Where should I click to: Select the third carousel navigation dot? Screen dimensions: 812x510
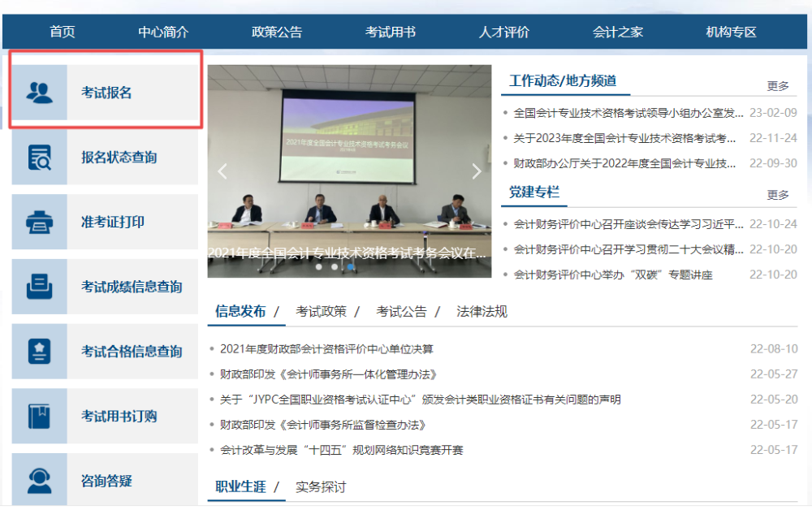351,266
